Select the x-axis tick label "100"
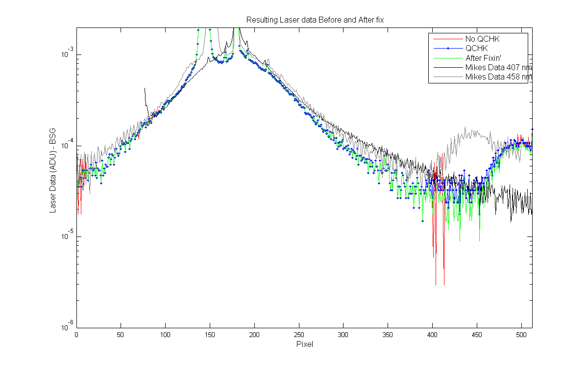This screenshot has width=588, height=368. click(166, 334)
